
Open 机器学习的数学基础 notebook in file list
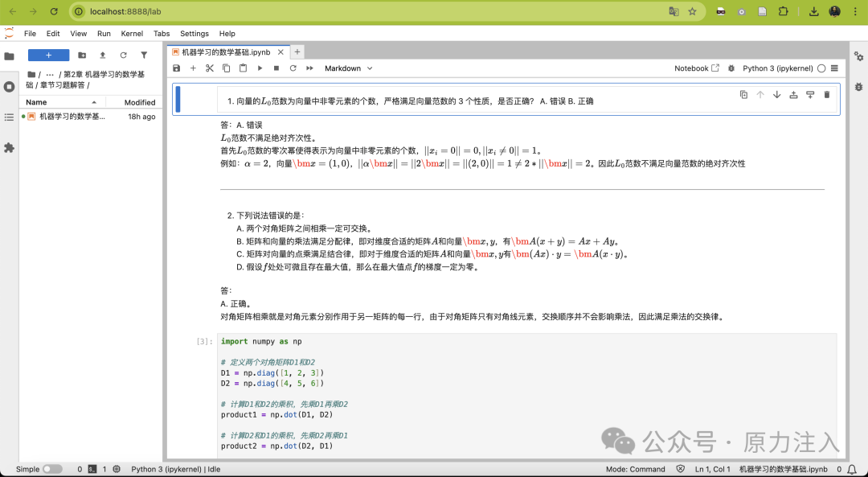tap(71, 117)
